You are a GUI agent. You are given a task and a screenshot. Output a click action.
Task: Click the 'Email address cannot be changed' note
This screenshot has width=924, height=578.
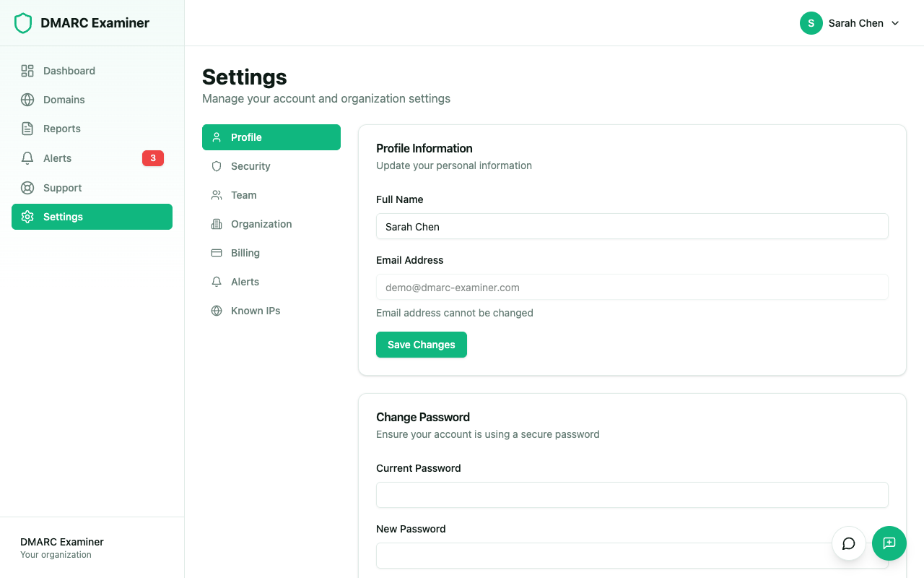pos(455,313)
